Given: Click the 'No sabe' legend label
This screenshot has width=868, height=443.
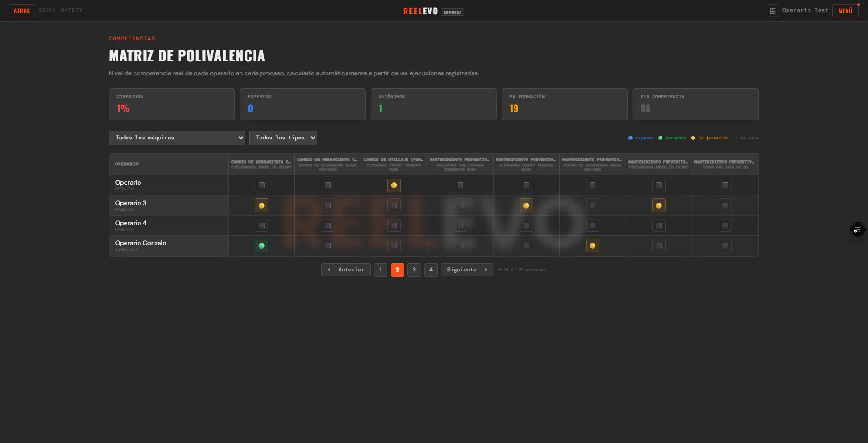Looking at the screenshot, I should pyautogui.click(x=749, y=138).
